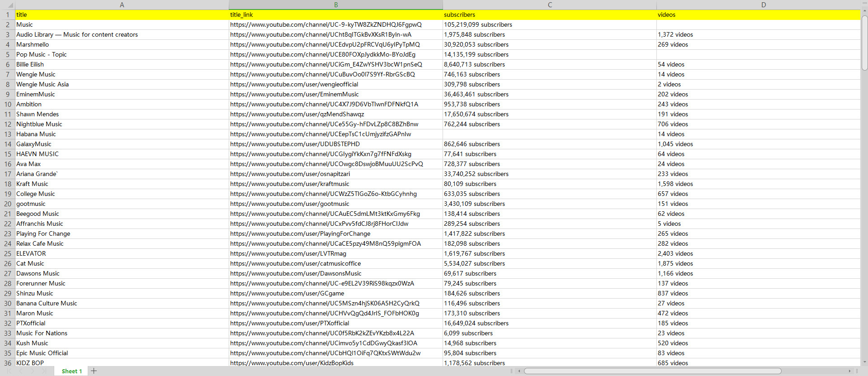This screenshot has height=376, width=868.
Task: Click the qzMendShawqz user link
Action: (297, 114)
